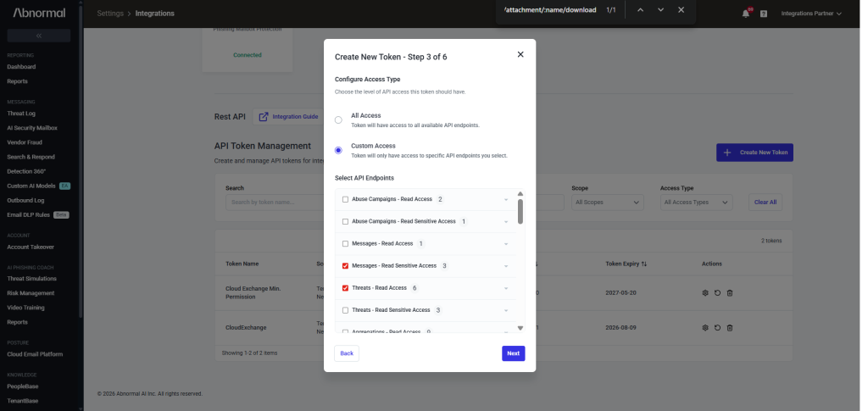Go to previous find result arrow
The width and height of the screenshot is (868, 411).
(640, 10)
